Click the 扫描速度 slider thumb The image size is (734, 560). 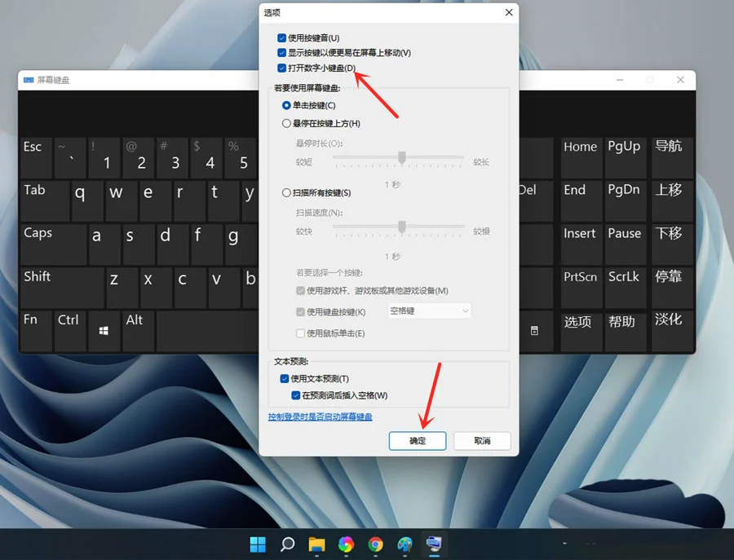click(401, 227)
